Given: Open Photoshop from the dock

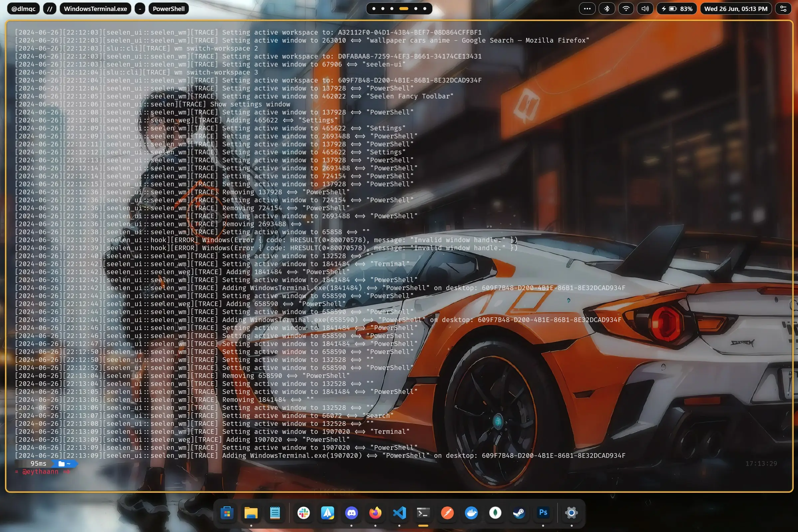Looking at the screenshot, I should 543,513.
